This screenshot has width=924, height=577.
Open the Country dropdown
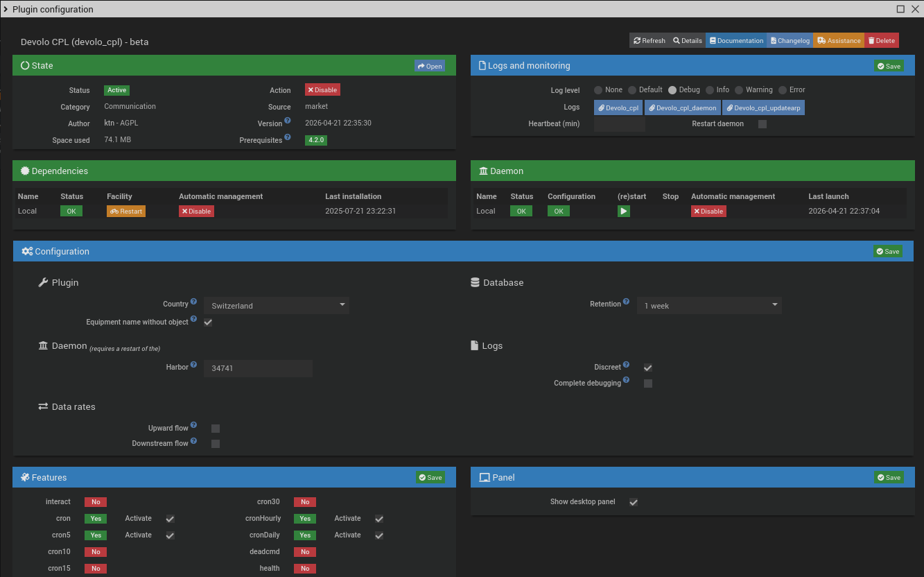(277, 305)
